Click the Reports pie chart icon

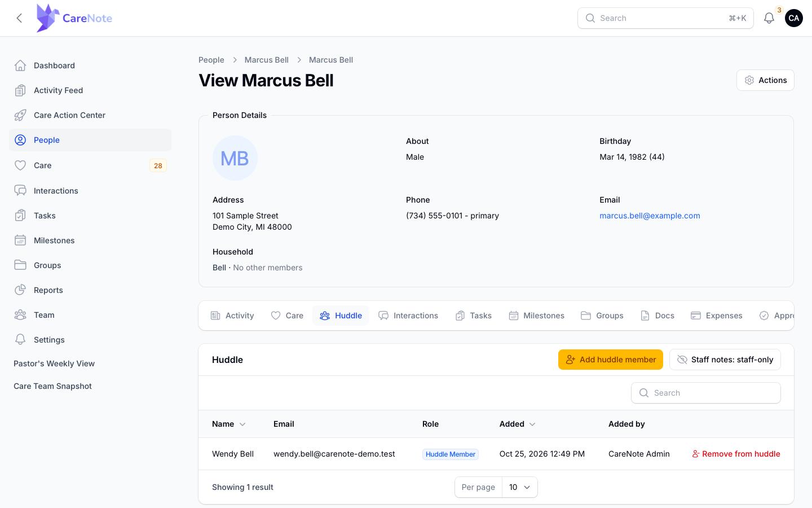[x=20, y=290]
